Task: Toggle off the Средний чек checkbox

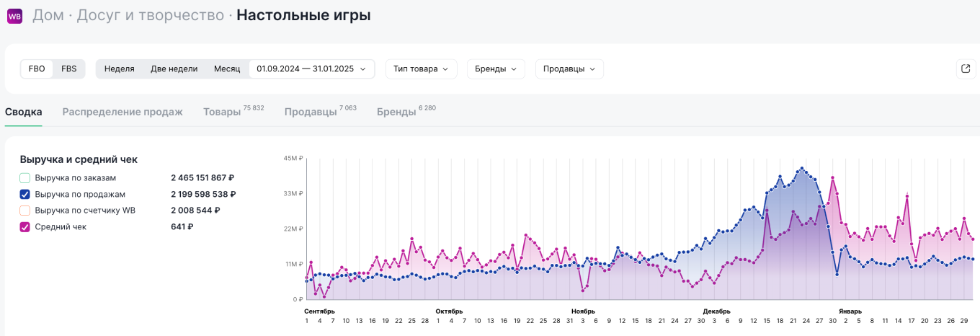Action: tap(25, 227)
